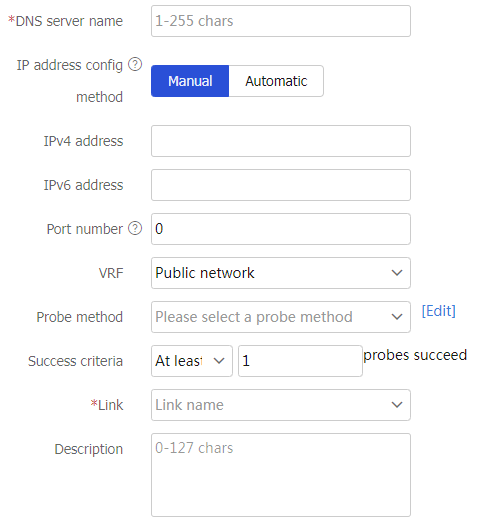Click into the IPv4 address field
Viewport: 491px width, 526px height.
[x=281, y=141]
